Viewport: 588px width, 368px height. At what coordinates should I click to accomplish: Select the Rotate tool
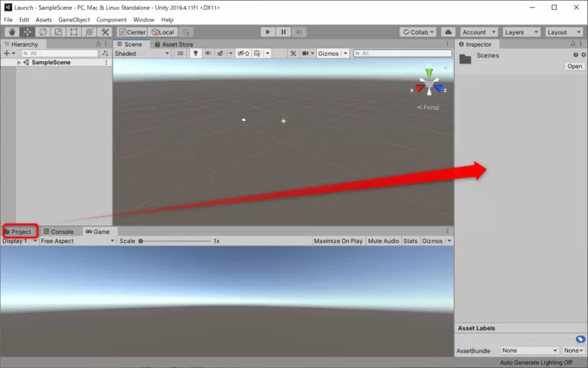[43, 32]
